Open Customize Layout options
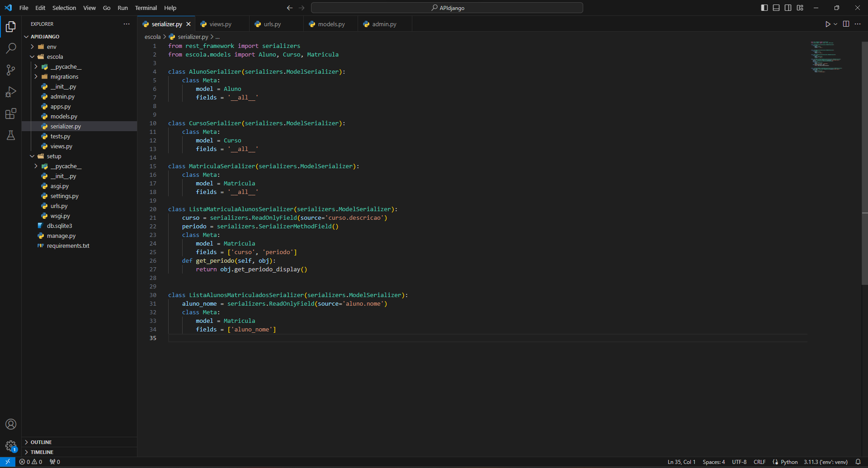The image size is (868, 468). tap(800, 8)
